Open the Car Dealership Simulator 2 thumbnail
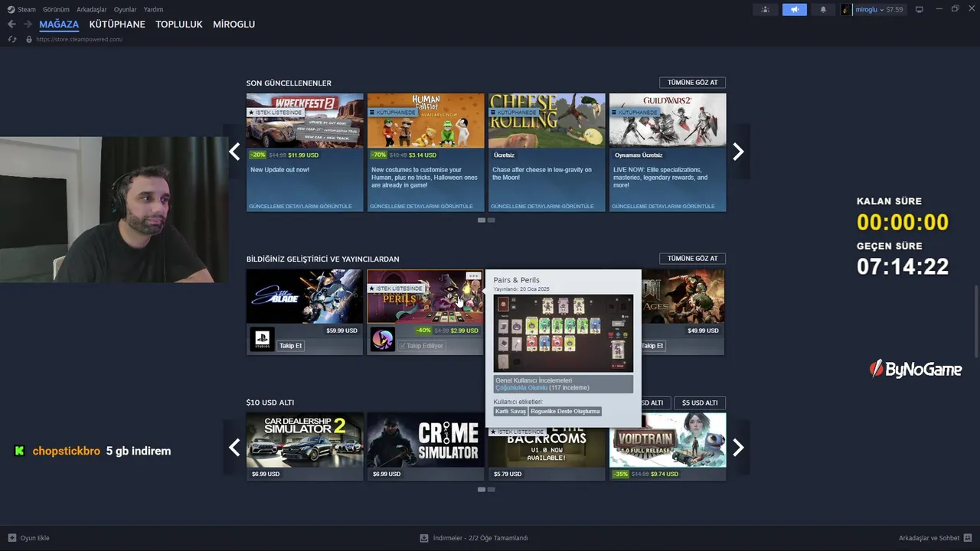 point(305,440)
